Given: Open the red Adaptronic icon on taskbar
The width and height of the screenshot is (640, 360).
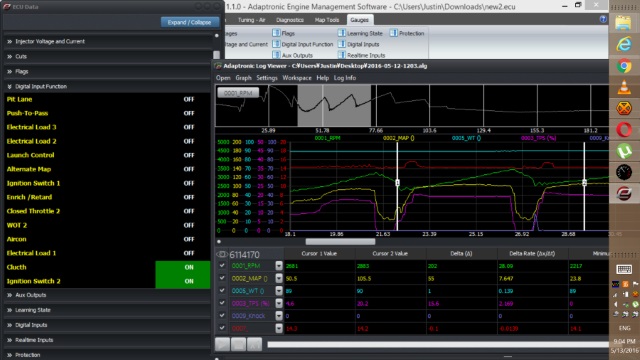Looking at the screenshot, I should click(624, 193).
